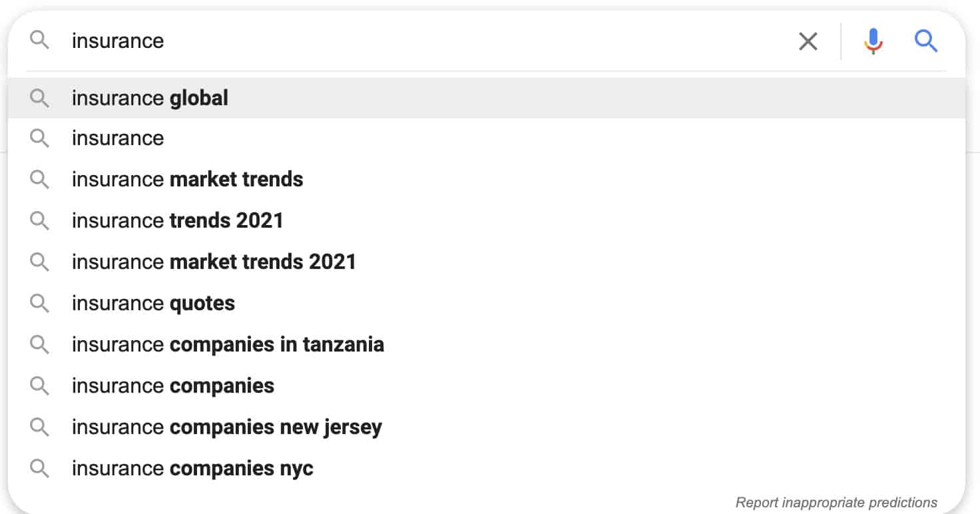Click the X to clear the search query
This screenshot has height=514, width=980.
coord(808,41)
